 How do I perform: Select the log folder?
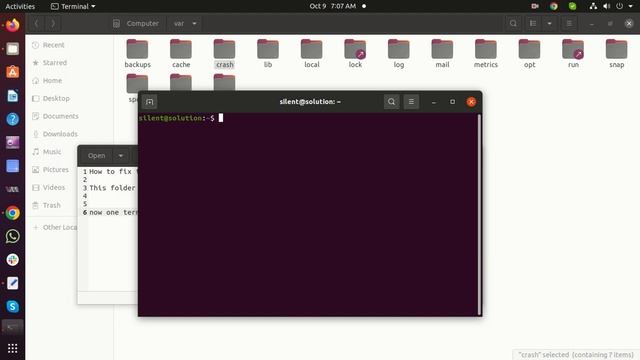[x=399, y=54]
